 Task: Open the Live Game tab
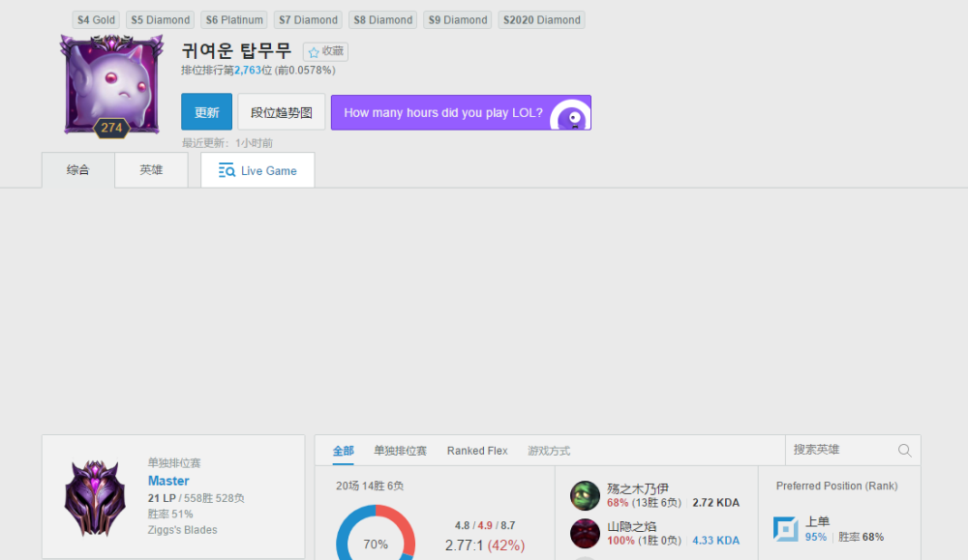point(257,170)
